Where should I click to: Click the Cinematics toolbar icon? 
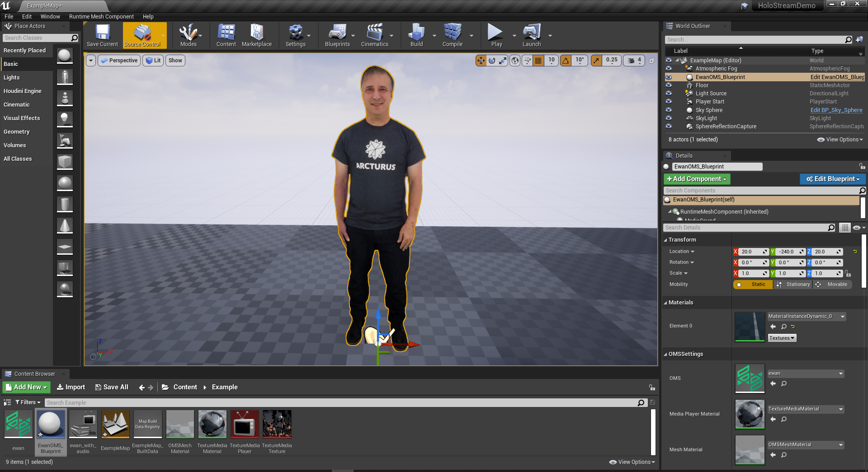tap(375, 35)
